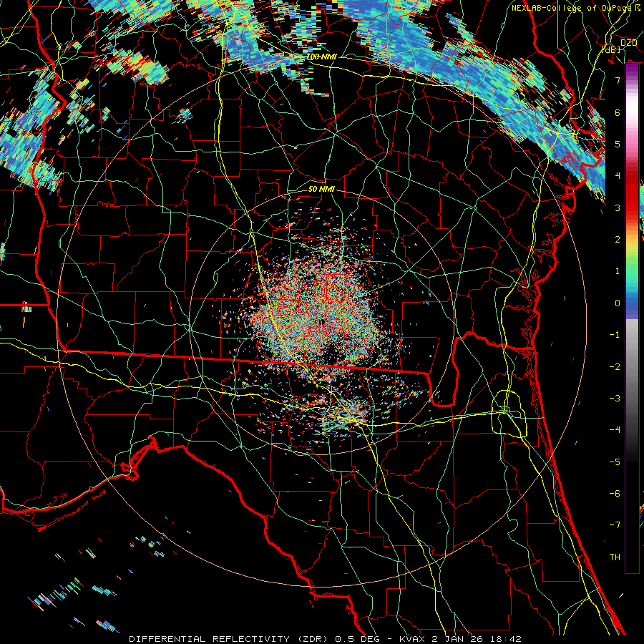Click the "100 NMI" range ring label
The image size is (644, 644).
[321, 57]
